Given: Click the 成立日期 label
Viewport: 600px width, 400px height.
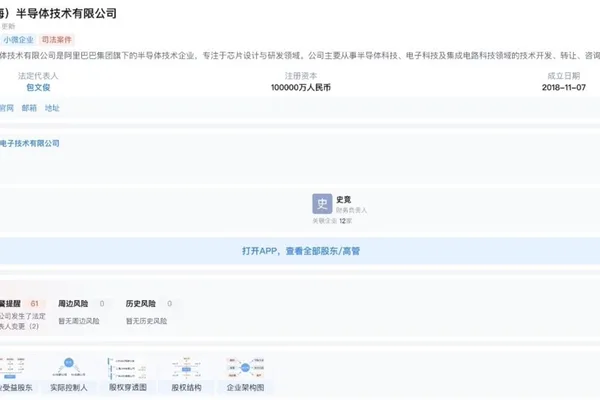Looking at the screenshot, I should (564, 76).
